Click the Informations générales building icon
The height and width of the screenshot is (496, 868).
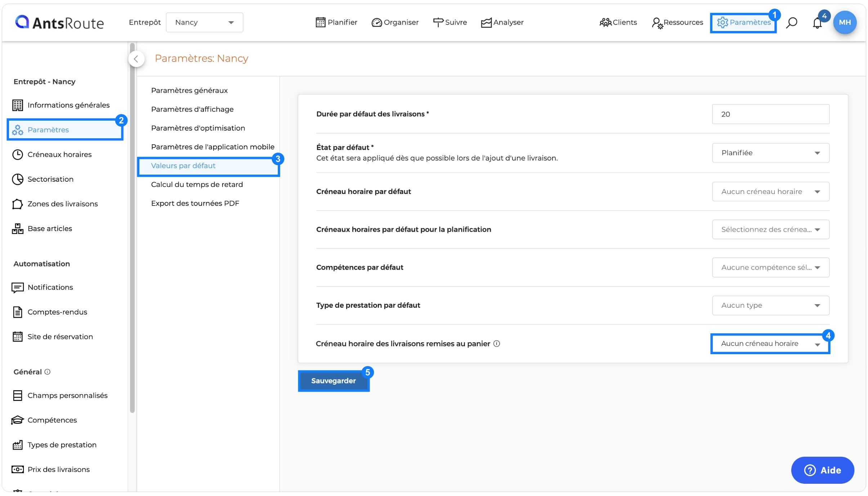coord(17,105)
